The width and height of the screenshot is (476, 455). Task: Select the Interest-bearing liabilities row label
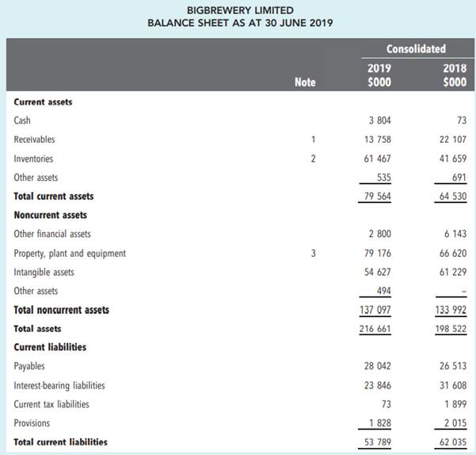[59, 385]
